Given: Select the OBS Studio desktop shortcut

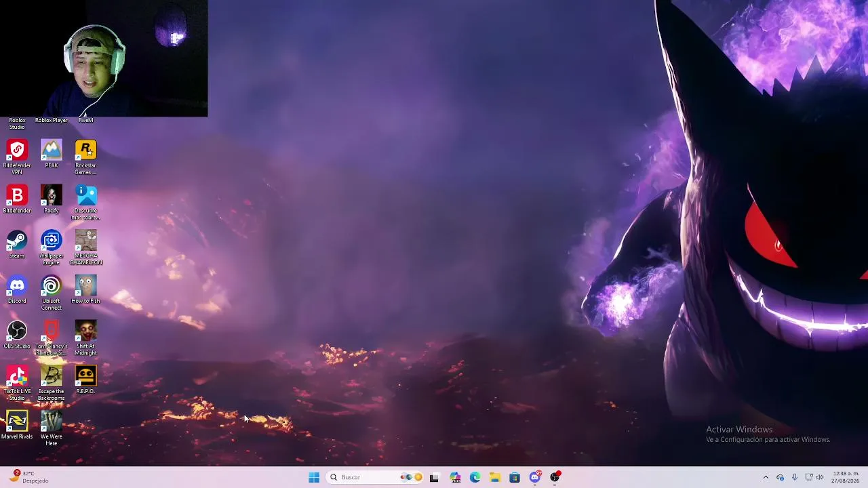Looking at the screenshot, I should click(17, 335).
